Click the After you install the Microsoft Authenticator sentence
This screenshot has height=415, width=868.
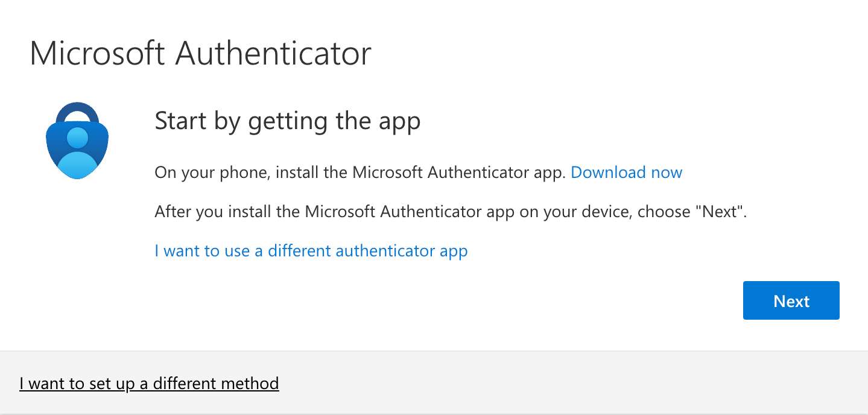tap(451, 212)
